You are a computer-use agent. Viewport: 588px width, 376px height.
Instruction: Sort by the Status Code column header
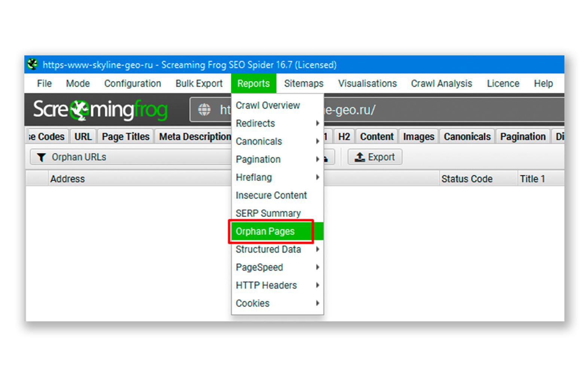coord(478,179)
